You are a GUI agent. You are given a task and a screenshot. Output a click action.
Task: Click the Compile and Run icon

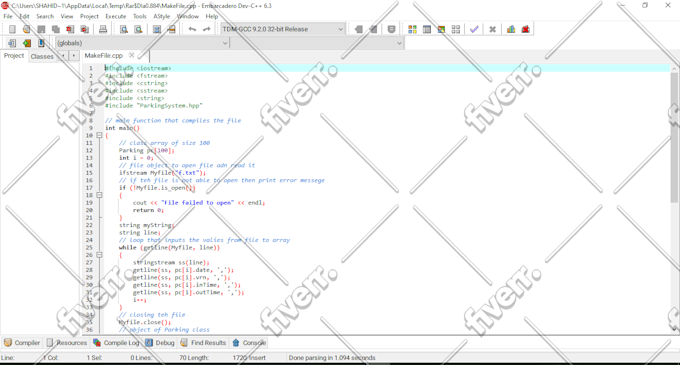(x=441, y=29)
